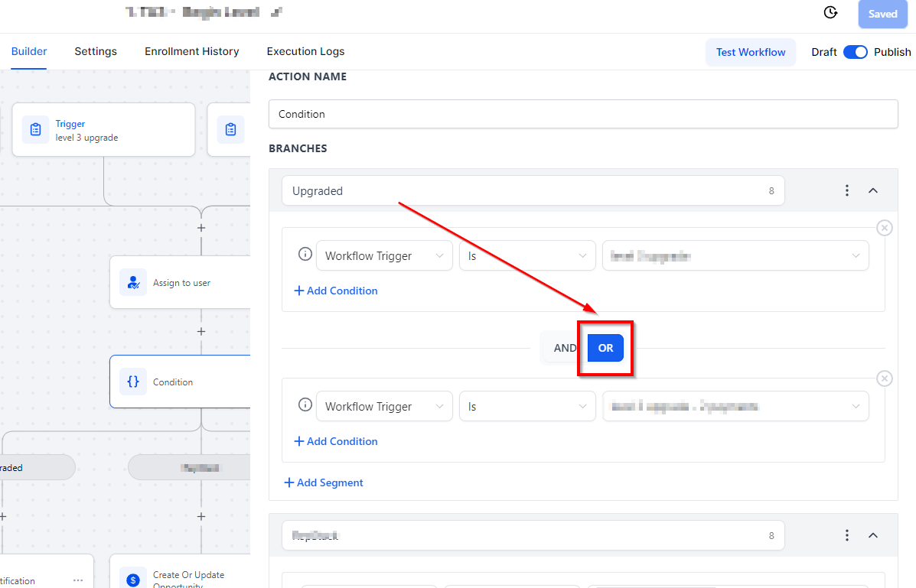Select the Trigger level 3 upgrade card
This screenshot has height=588, width=916.
pyautogui.click(x=103, y=130)
